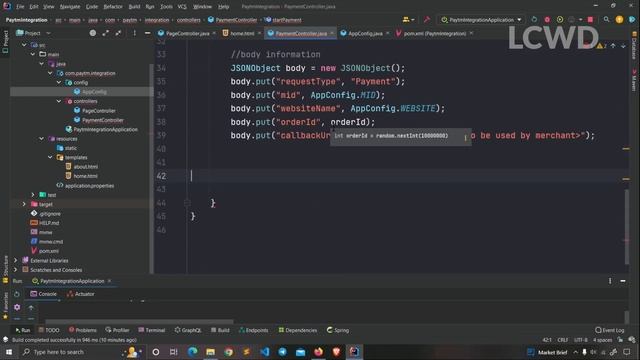Open the Navigate menu
This screenshot has width=640, height=360.
(70, 7)
